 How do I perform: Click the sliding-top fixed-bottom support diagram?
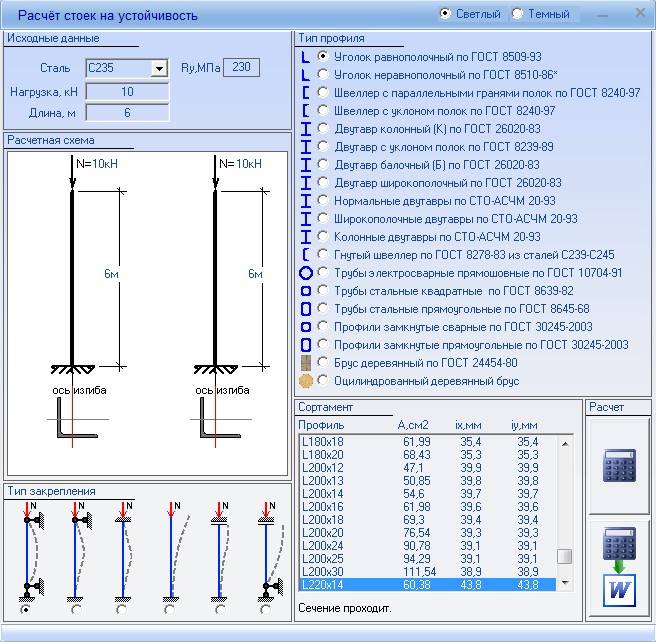coord(220,551)
